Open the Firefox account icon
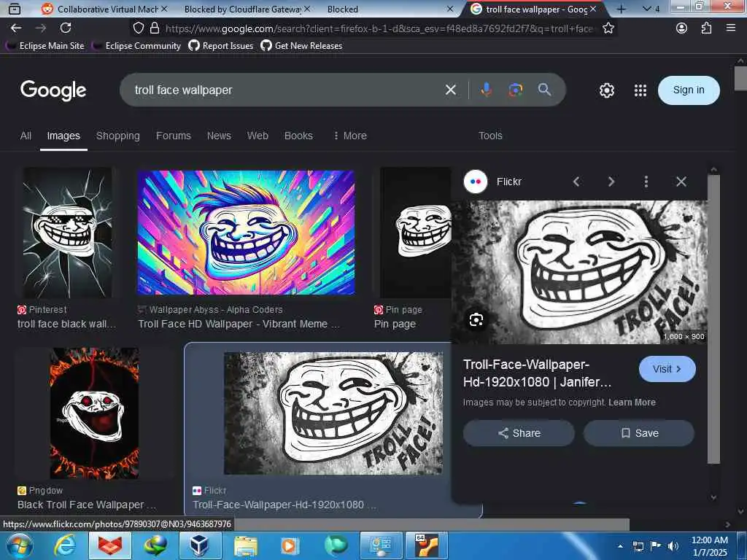747x560 pixels. [682, 28]
